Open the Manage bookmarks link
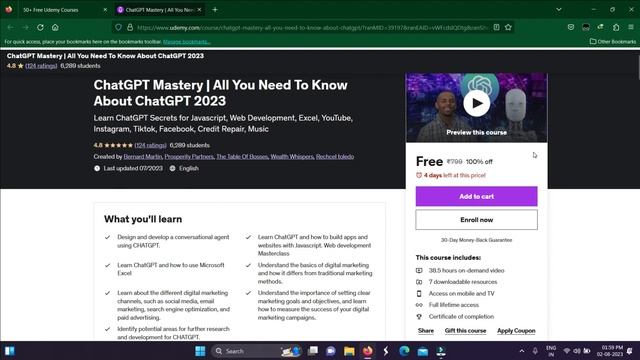This screenshot has height=360, width=640. tap(187, 42)
